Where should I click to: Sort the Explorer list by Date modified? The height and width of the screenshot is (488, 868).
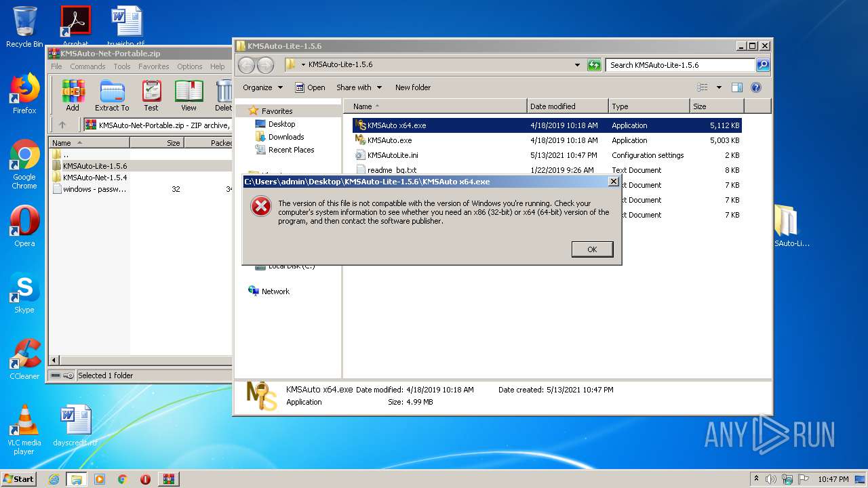point(568,106)
